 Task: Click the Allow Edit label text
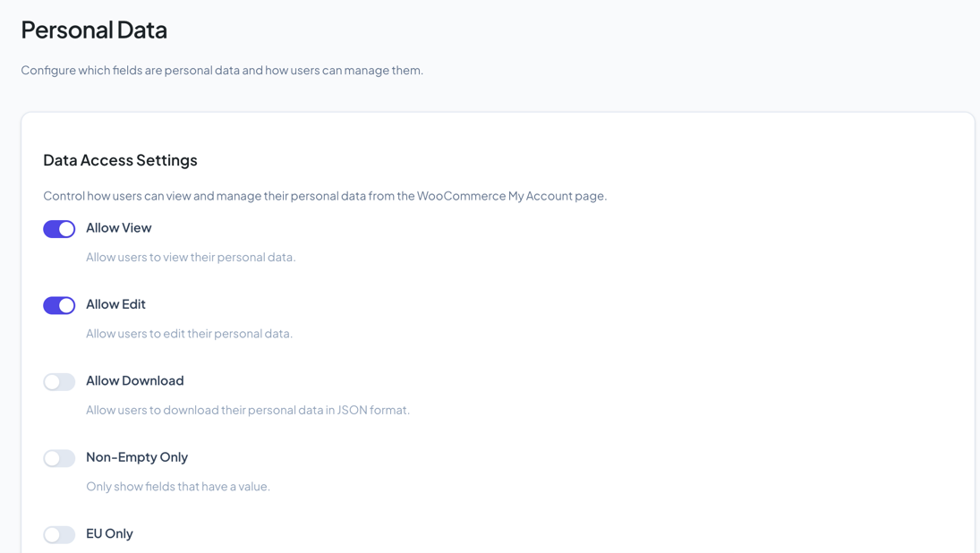pos(116,304)
